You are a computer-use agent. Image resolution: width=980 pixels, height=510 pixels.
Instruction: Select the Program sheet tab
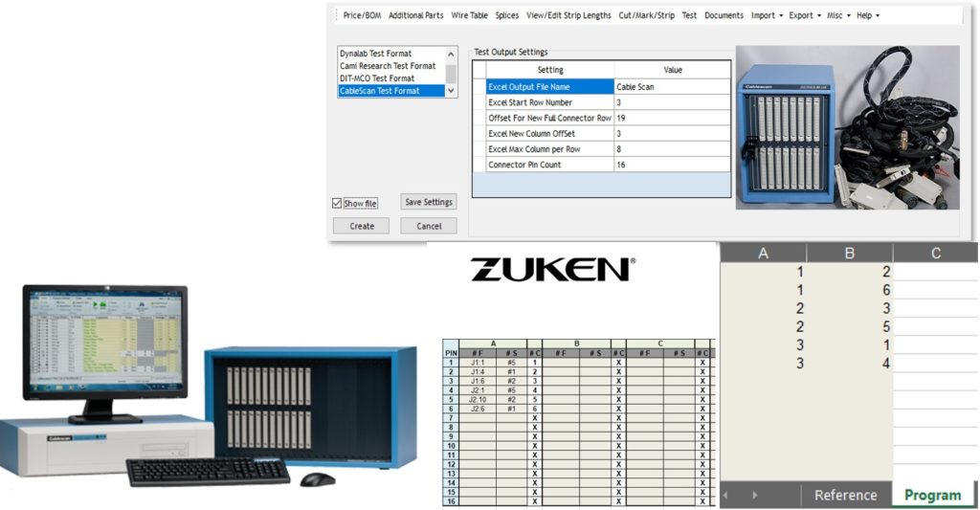point(932,495)
